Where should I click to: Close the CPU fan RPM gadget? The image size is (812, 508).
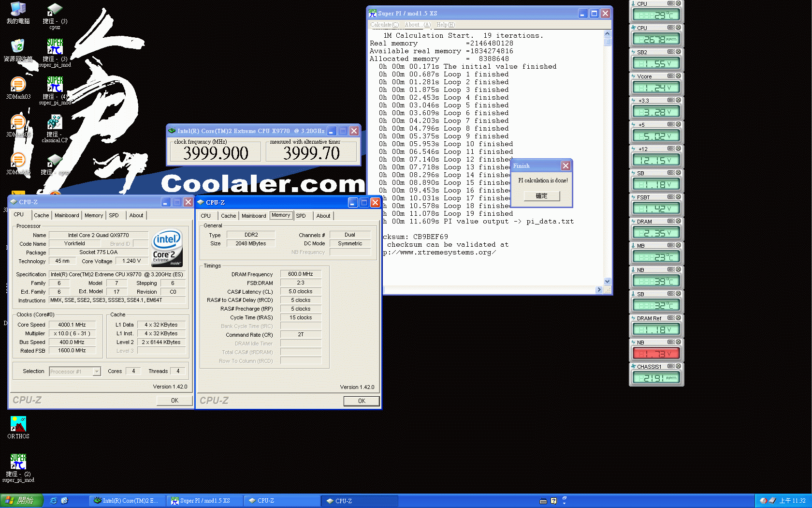click(678, 28)
